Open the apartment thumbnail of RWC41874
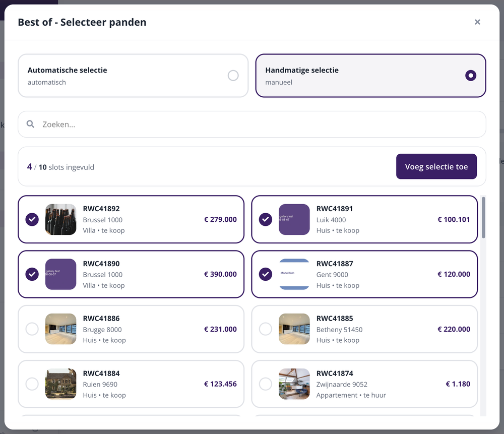The image size is (504, 434). (x=294, y=384)
